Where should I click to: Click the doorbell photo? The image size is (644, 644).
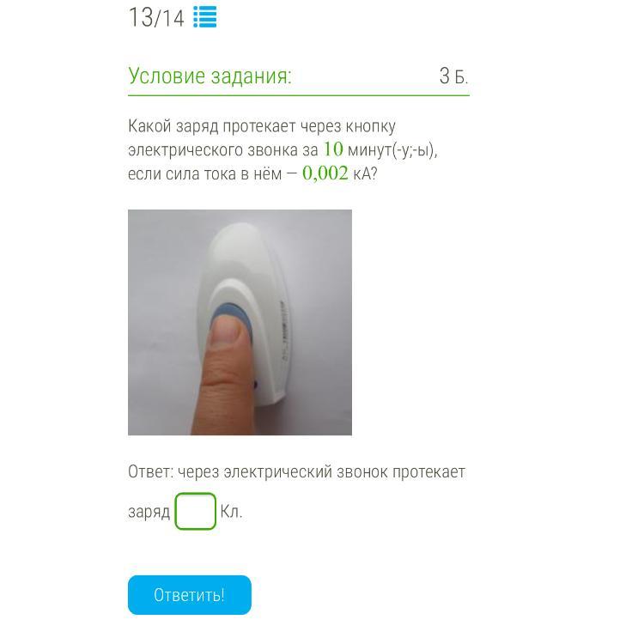(240, 322)
